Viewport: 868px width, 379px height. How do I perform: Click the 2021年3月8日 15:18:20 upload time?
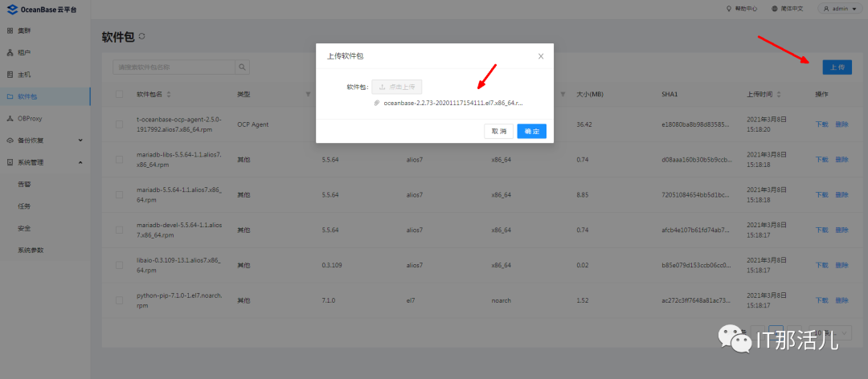[768, 124]
